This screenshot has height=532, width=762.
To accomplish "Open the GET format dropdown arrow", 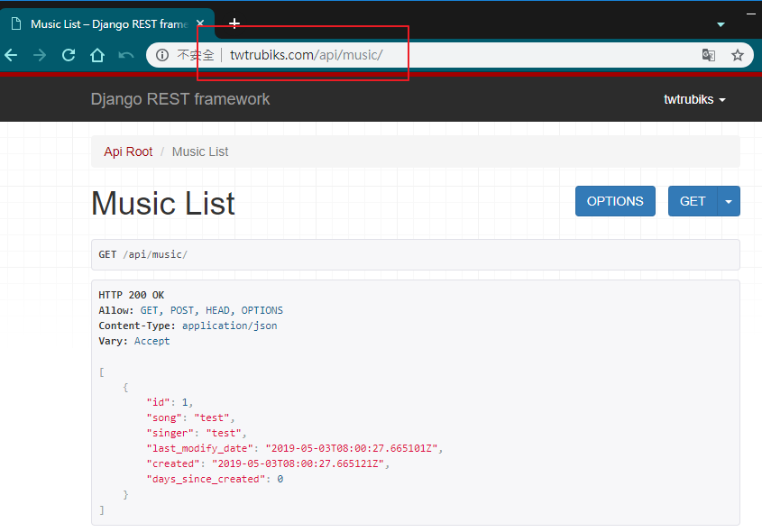I will click(x=729, y=201).
